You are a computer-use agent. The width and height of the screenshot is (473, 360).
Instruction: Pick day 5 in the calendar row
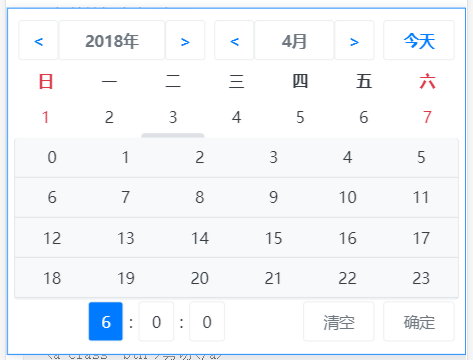(x=300, y=117)
